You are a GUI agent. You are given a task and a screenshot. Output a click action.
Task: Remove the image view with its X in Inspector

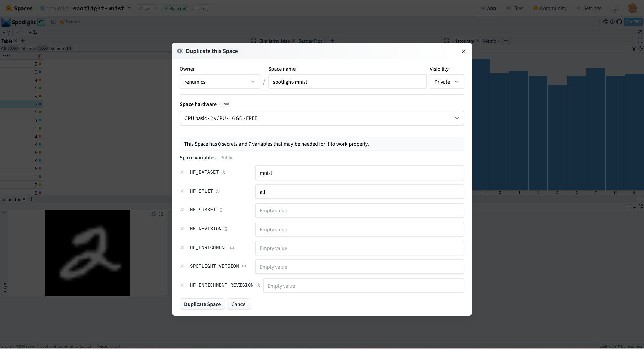click(x=4, y=213)
